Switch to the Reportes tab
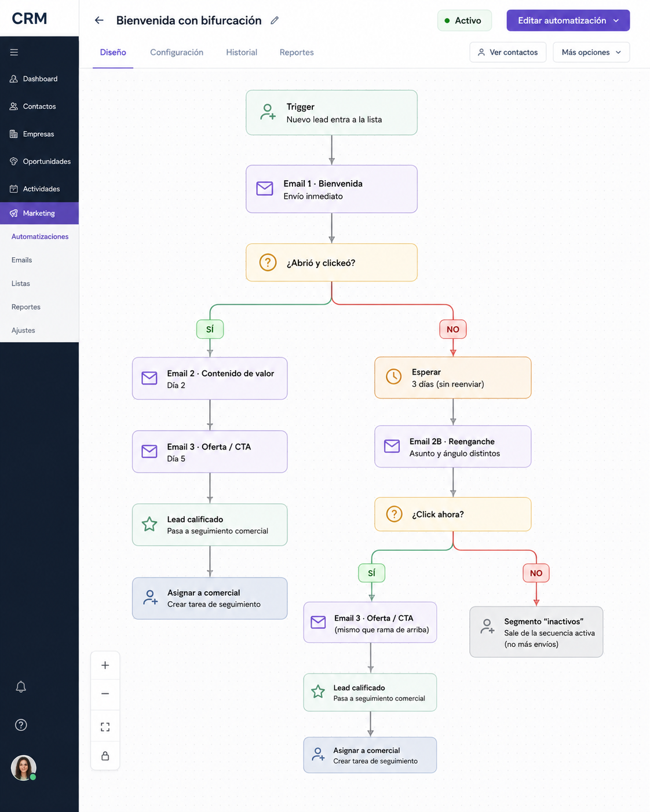The width and height of the screenshot is (650, 812). 297,52
